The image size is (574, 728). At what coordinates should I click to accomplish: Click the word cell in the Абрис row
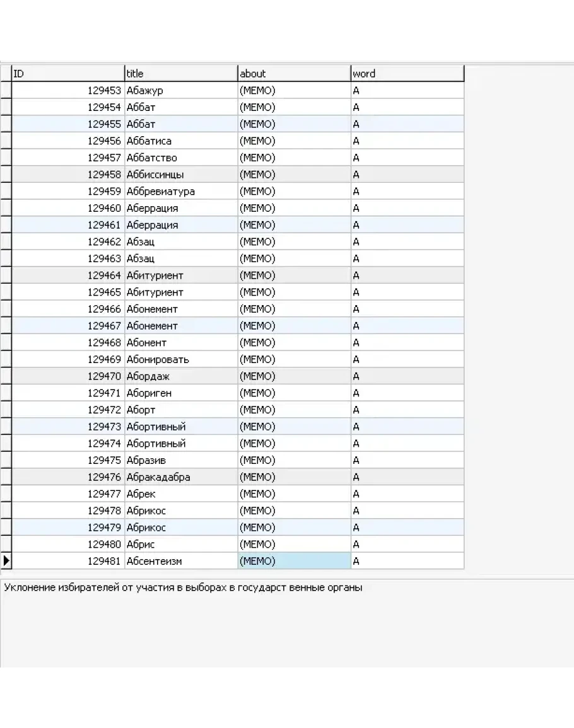407,544
